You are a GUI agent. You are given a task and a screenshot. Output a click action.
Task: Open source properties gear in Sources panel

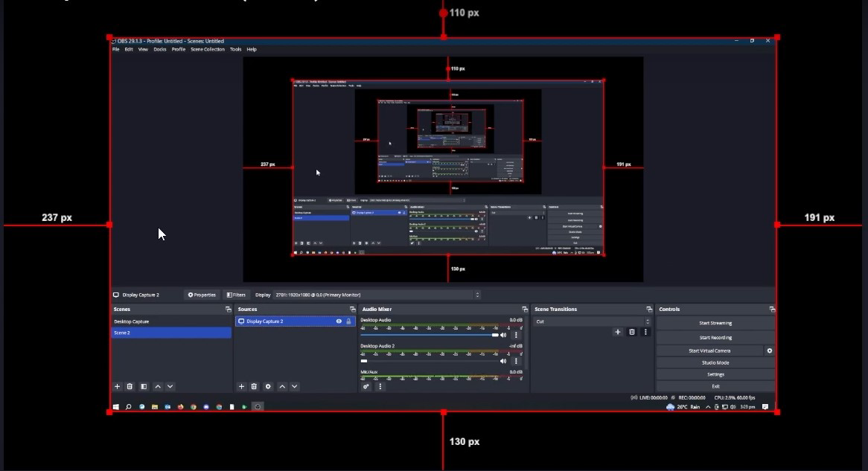[x=268, y=386]
